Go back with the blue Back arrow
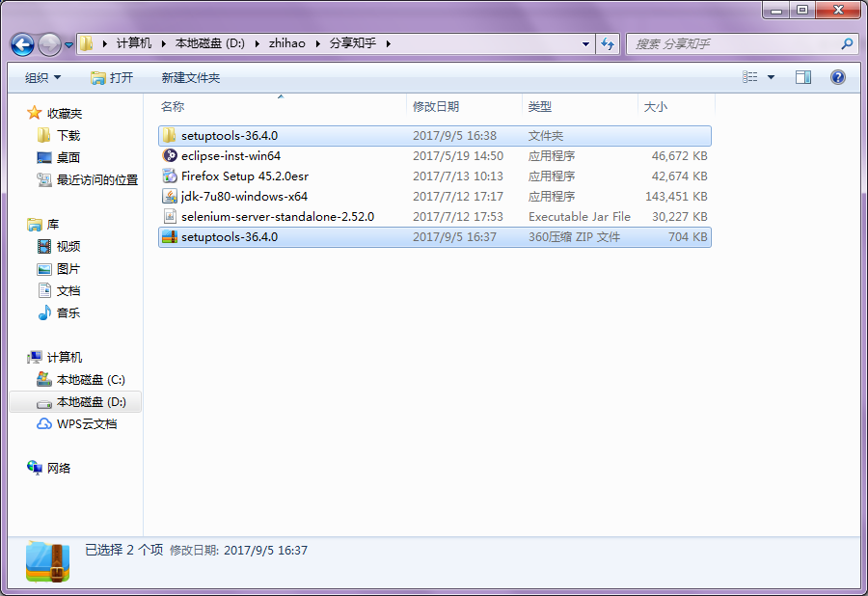 point(23,44)
